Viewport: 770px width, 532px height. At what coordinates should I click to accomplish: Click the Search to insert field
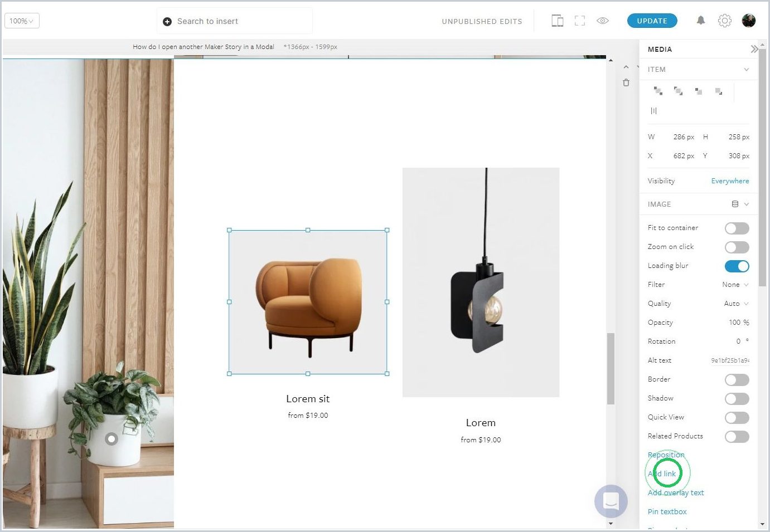pos(235,21)
